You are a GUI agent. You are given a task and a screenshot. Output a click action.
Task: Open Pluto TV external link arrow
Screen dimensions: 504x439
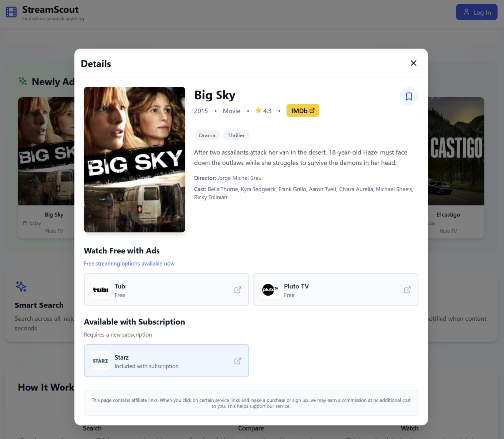[x=407, y=290]
